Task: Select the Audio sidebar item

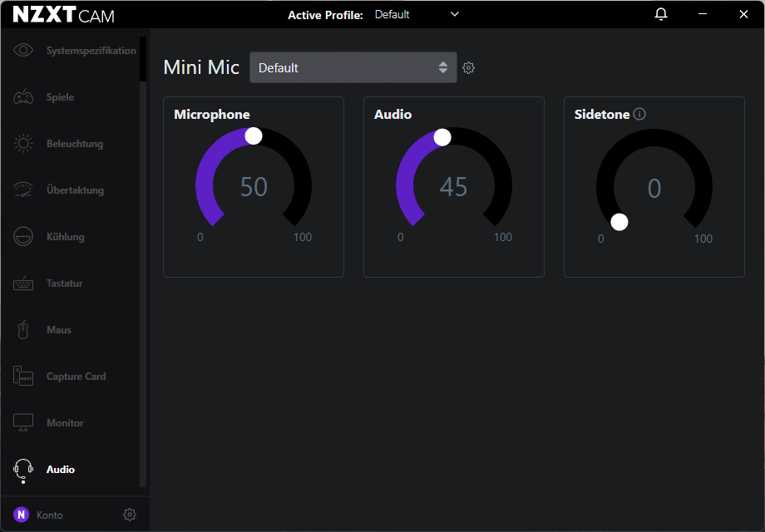Action: (60, 470)
